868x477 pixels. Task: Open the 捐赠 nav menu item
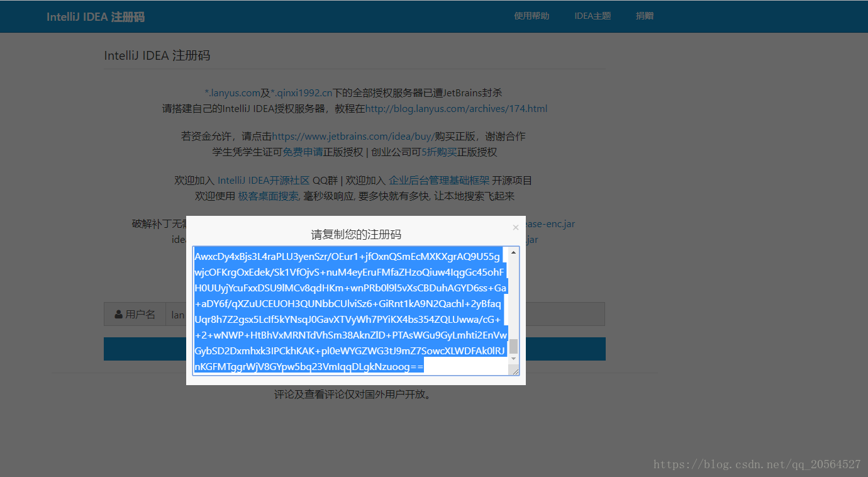click(x=645, y=16)
